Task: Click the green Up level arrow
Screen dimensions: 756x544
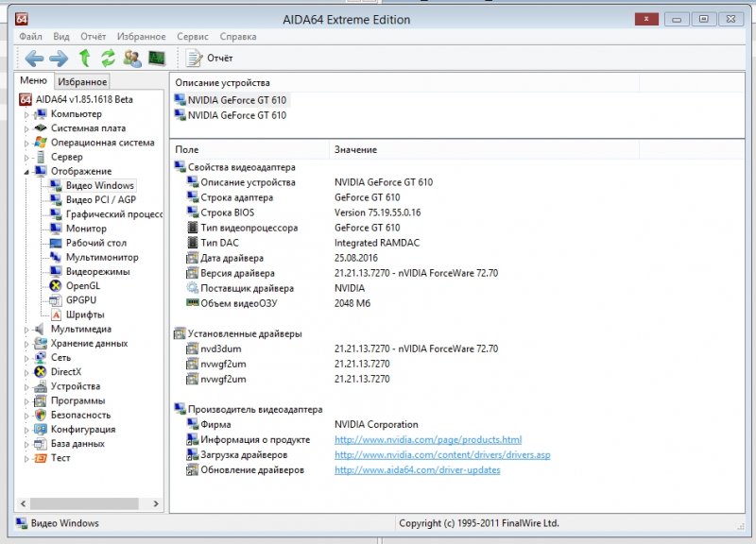Action: point(84,59)
